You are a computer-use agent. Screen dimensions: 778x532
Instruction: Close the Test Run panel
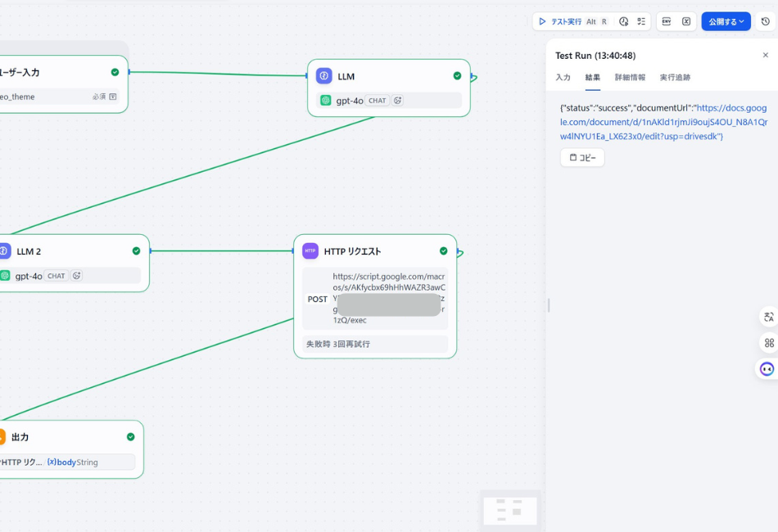point(766,56)
